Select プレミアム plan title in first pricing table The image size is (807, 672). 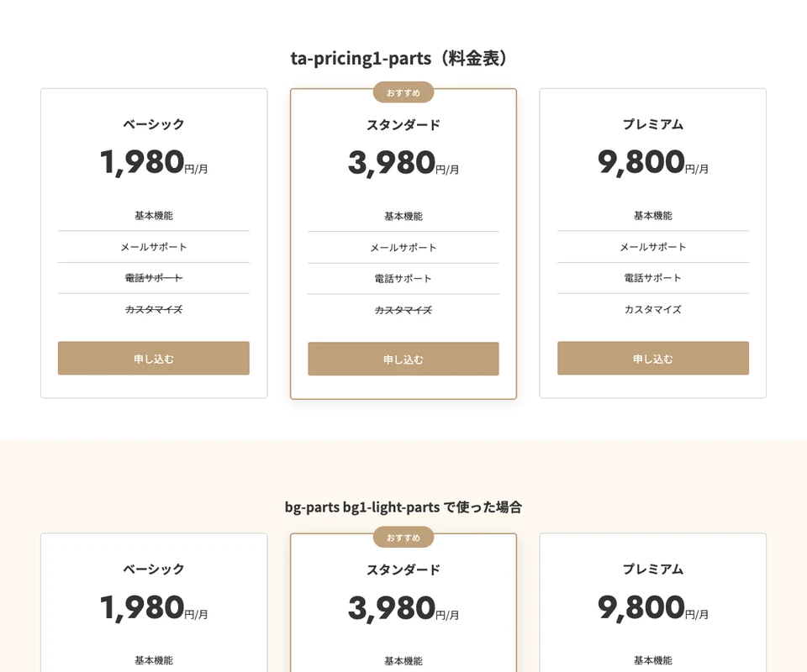click(x=653, y=124)
